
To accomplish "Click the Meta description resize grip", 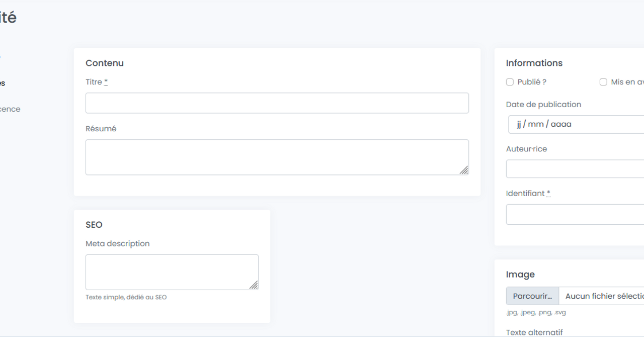I will coord(254,285).
